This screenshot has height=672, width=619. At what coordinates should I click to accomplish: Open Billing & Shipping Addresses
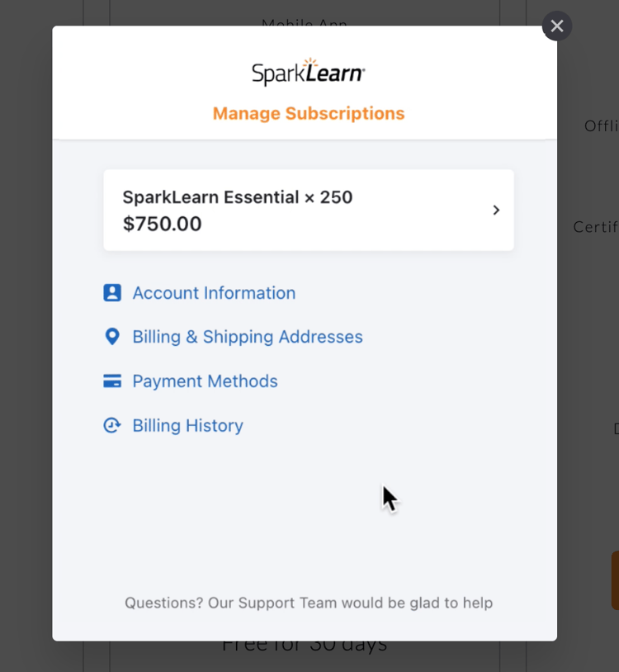[x=247, y=336]
